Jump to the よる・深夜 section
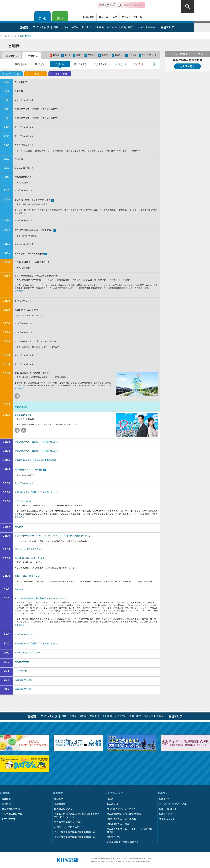The width and height of the screenshot is (210, 868). [x=60, y=74]
